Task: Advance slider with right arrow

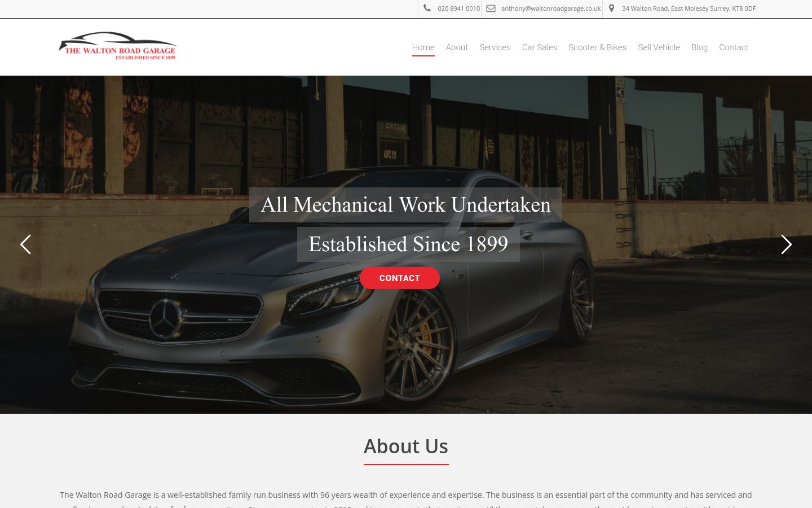Action: click(x=787, y=244)
